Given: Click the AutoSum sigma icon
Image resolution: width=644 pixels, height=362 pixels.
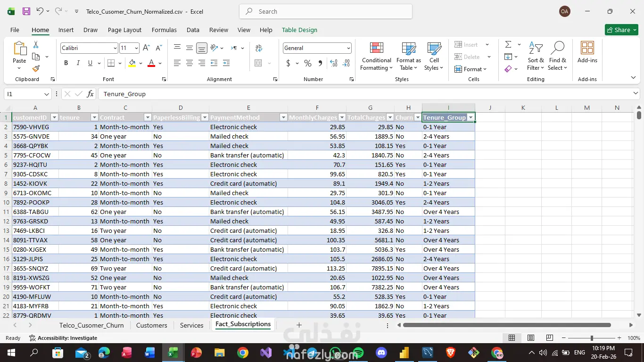Looking at the screenshot, I should tap(508, 44).
